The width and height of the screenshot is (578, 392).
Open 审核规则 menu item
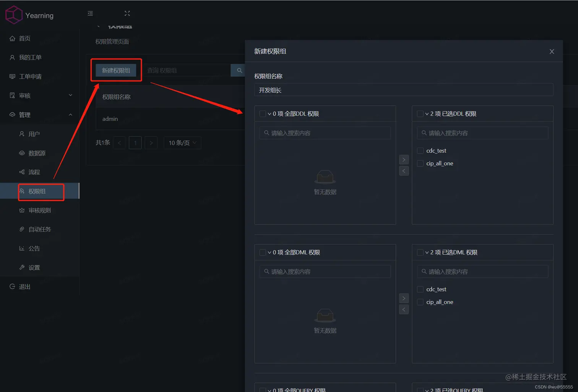tap(40, 210)
